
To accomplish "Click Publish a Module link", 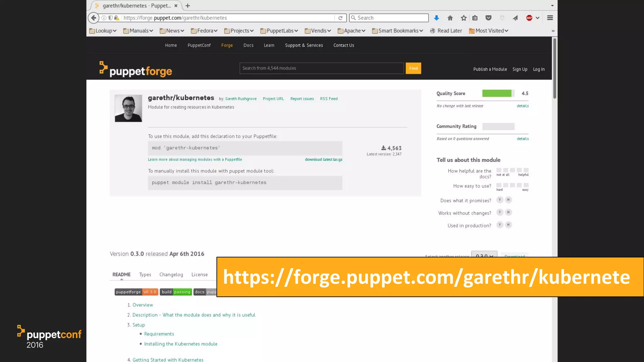I will [x=490, y=69].
